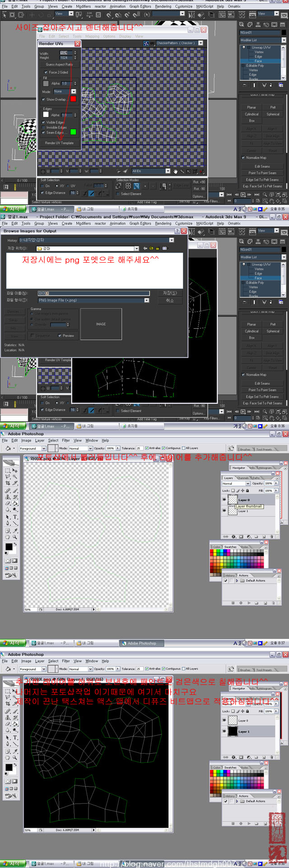Viewport: 289px width, 868px height.
Task: Select the Move tool in black-canvas Photoshop window
Action: (15, 691)
